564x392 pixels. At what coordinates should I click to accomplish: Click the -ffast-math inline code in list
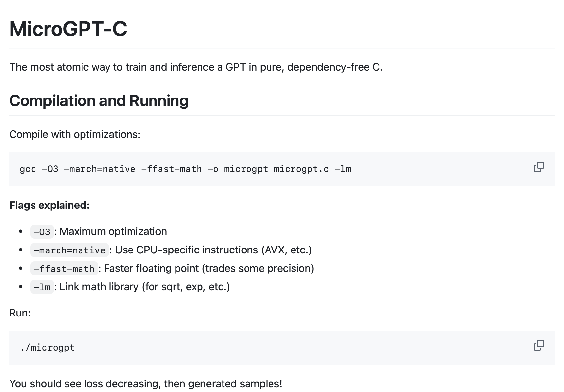click(x=64, y=269)
